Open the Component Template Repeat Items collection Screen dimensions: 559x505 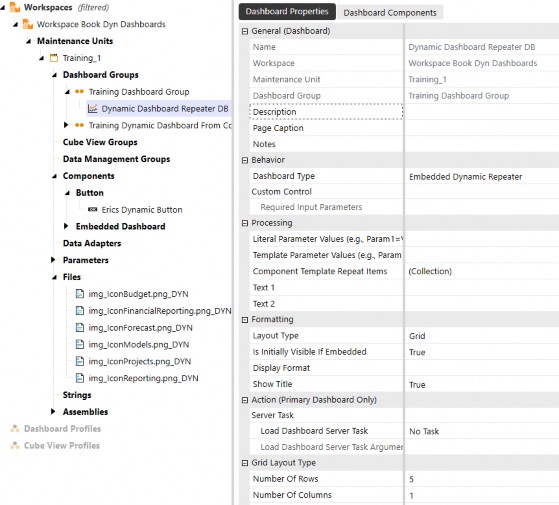coord(482,271)
